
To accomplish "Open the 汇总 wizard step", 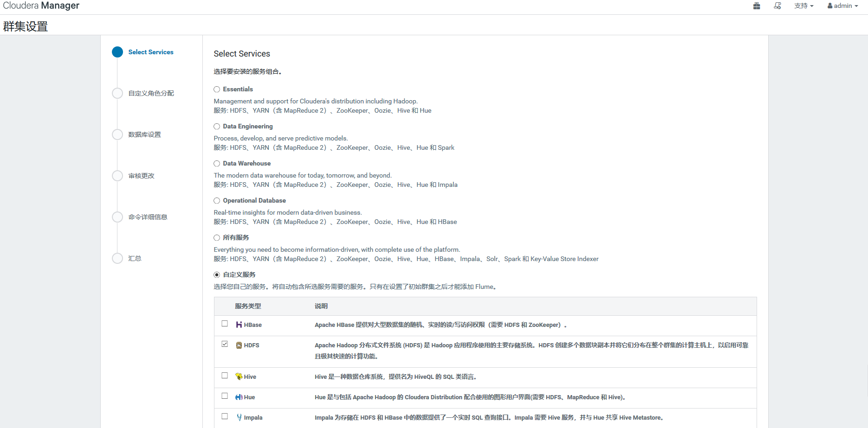I will [x=135, y=258].
